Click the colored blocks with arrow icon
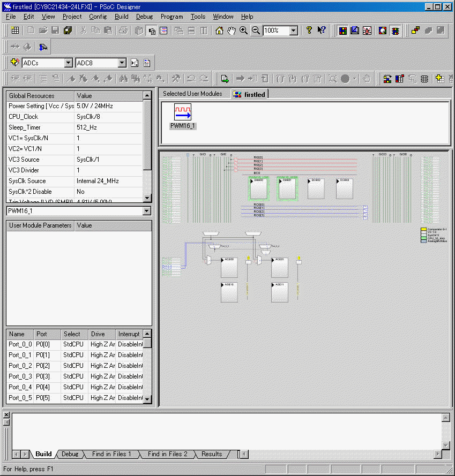The width and height of the screenshot is (455, 476). (x=387, y=79)
